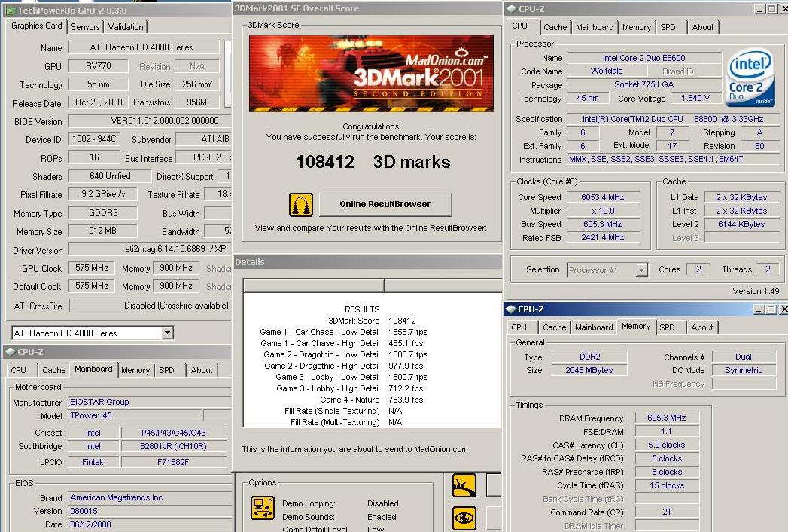Select CPU tab in the CPU-Z Mainboard window
The height and width of the screenshot is (532, 788).
click(x=19, y=370)
